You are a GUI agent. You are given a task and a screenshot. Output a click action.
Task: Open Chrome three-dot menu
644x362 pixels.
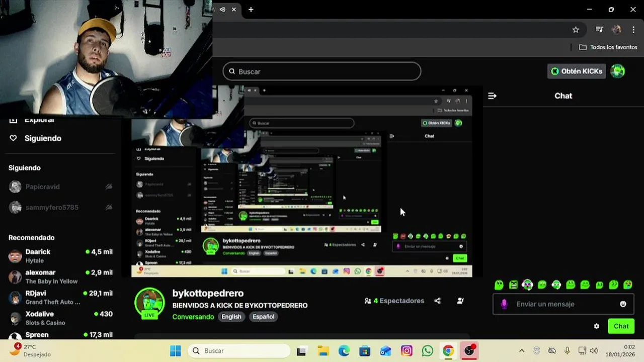(633, 30)
